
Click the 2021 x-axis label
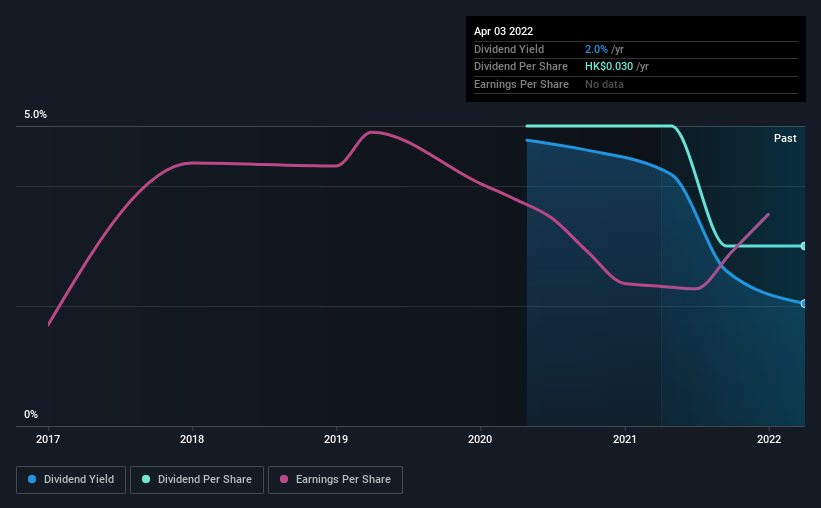point(625,439)
